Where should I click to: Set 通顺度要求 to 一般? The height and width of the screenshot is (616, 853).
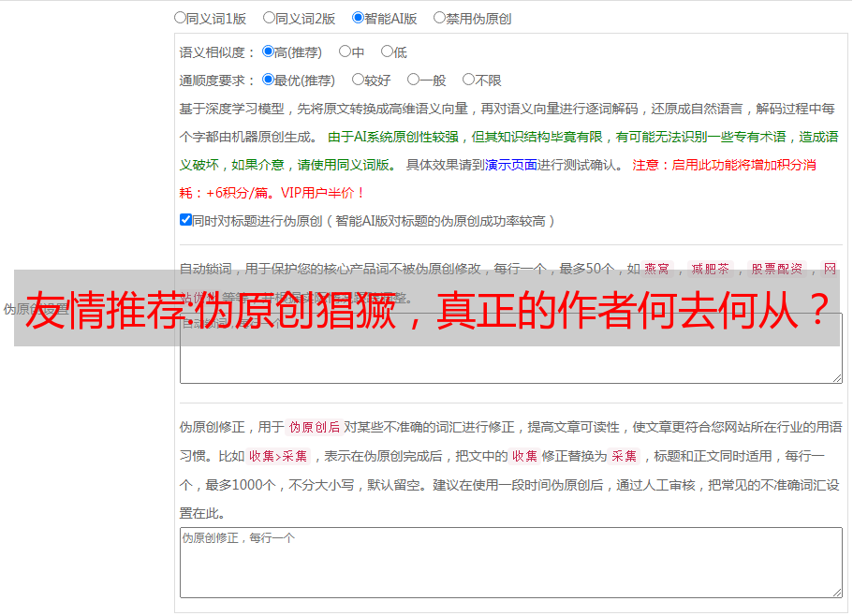tap(414, 80)
